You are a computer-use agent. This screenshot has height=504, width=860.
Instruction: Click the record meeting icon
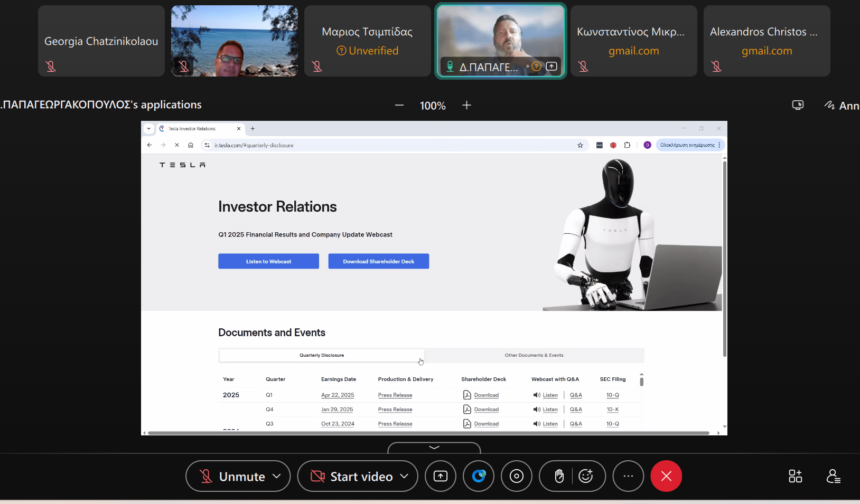(x=517, y=476)
